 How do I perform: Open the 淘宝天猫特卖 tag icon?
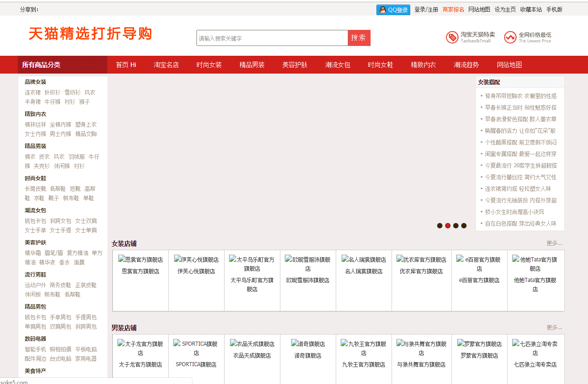pyautogui.click(x=452, y=37)
